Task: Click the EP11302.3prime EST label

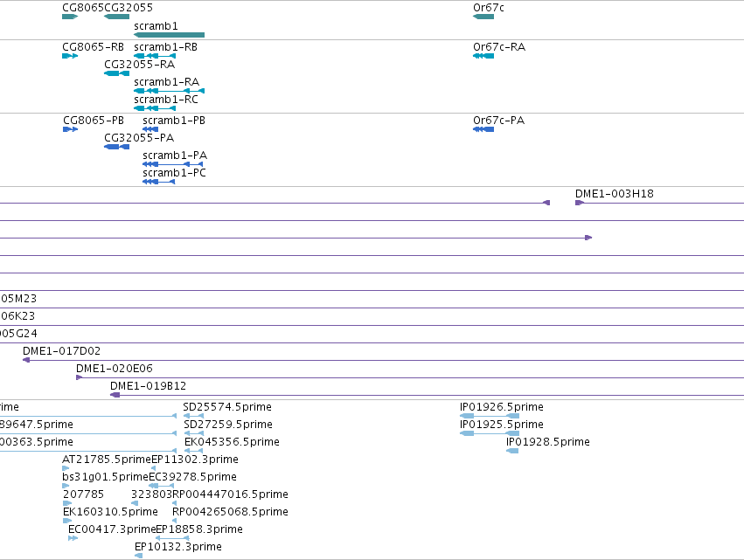Action: [x=195, y=460]
